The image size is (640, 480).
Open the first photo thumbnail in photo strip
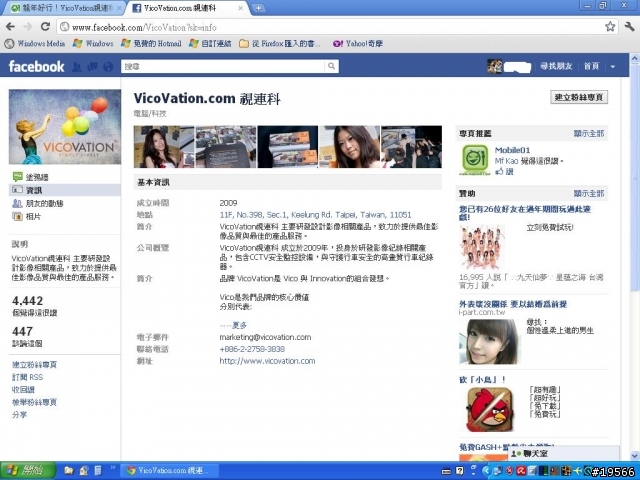pyautogui.click(x=164, y=147)
